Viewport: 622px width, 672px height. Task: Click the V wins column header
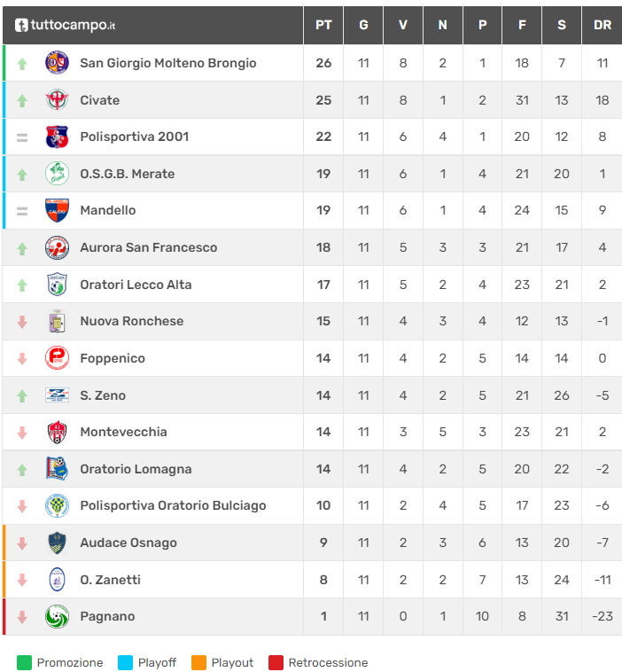point(403,25)
